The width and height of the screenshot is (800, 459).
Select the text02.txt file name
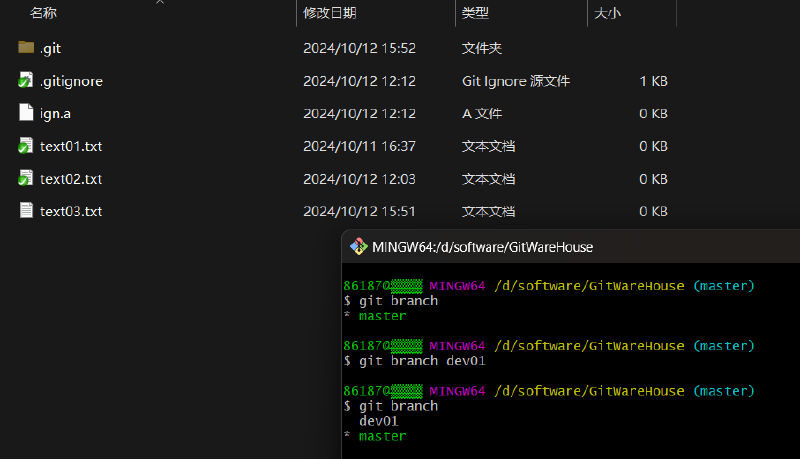[x=71, y=179]
